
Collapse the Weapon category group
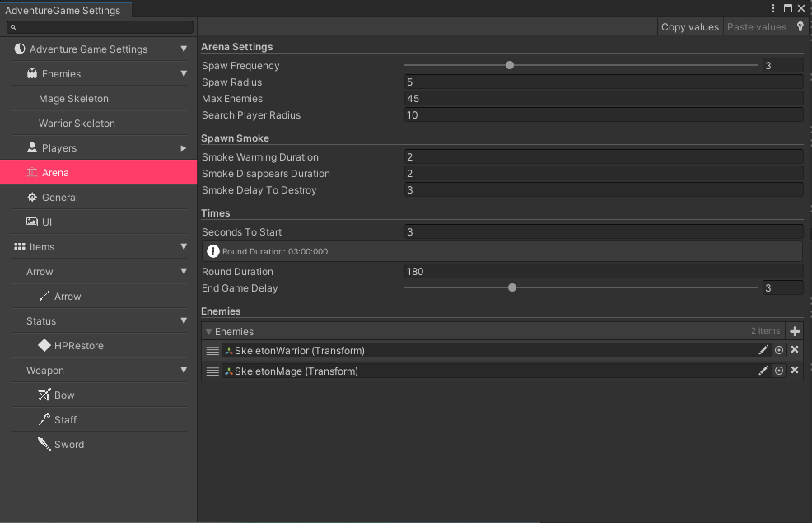click(184, 371)
